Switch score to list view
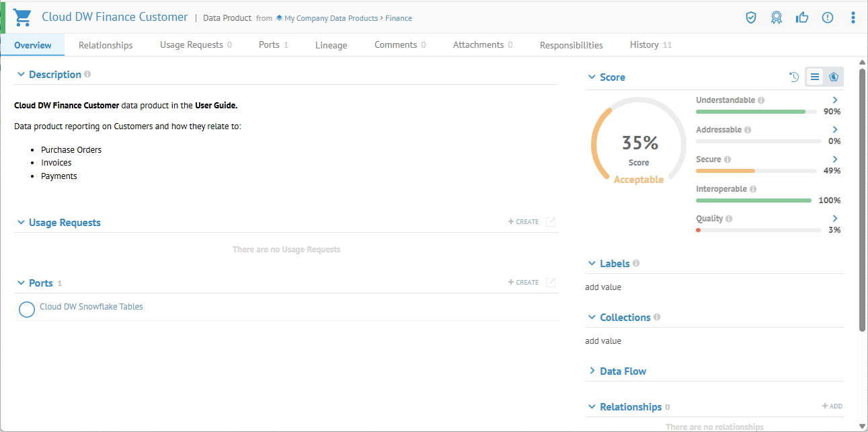 815,77
